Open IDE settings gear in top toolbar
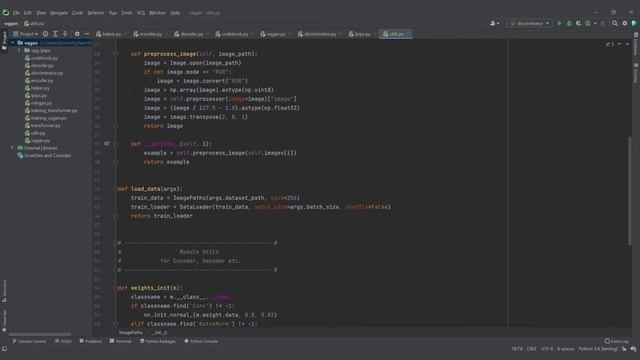Image resolution: width=640 pixels, height=360 pixels. point(624,24)
